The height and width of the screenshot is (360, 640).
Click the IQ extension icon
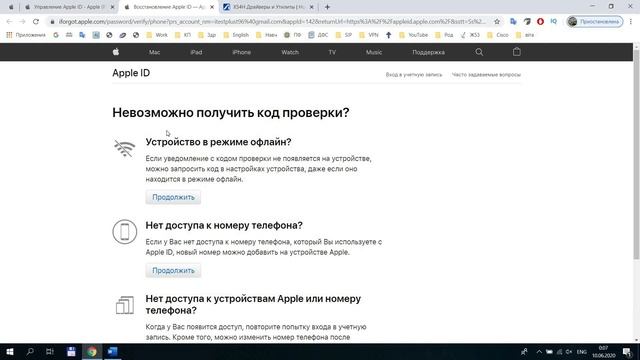[x=553, y=21]
